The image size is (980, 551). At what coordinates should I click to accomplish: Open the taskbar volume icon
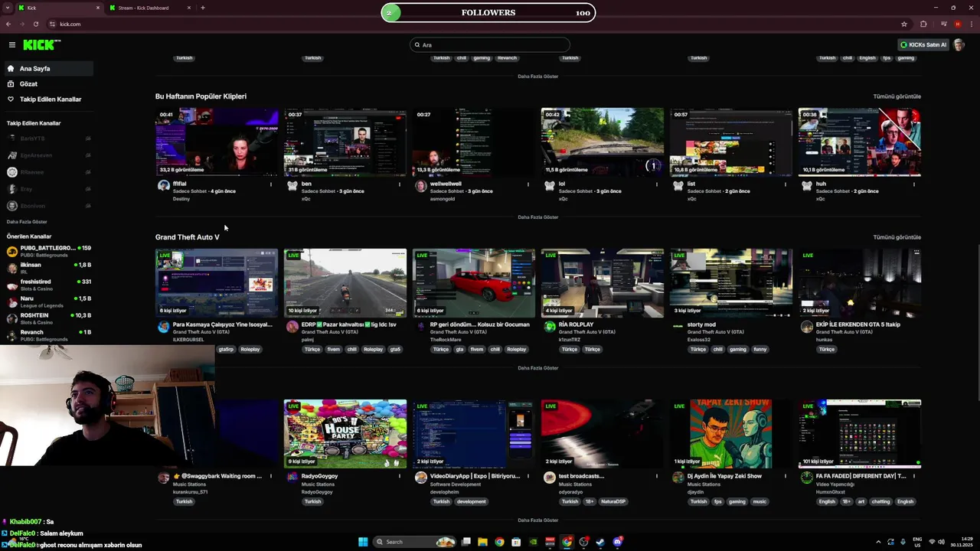(941, 542)
